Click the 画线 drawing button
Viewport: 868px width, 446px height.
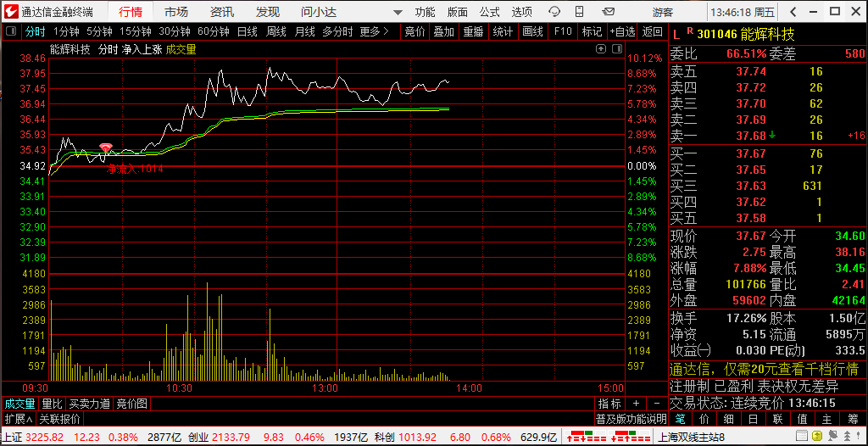532,31
